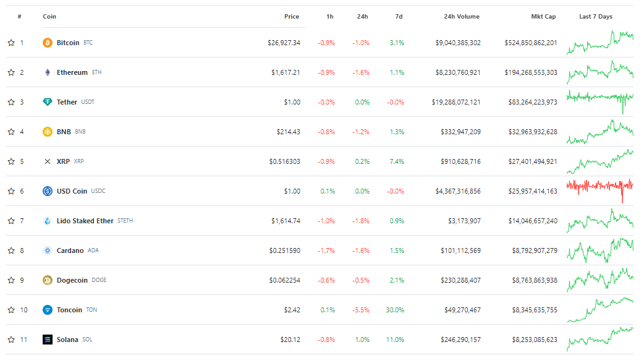Click the Toncoin logo icon

48,310
